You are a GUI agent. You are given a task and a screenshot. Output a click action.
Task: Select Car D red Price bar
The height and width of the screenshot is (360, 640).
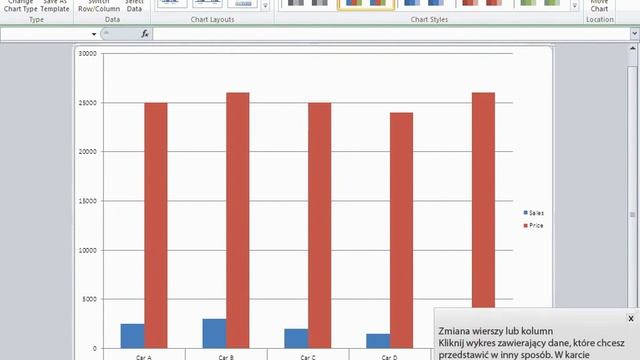click(x=401, y=230)
